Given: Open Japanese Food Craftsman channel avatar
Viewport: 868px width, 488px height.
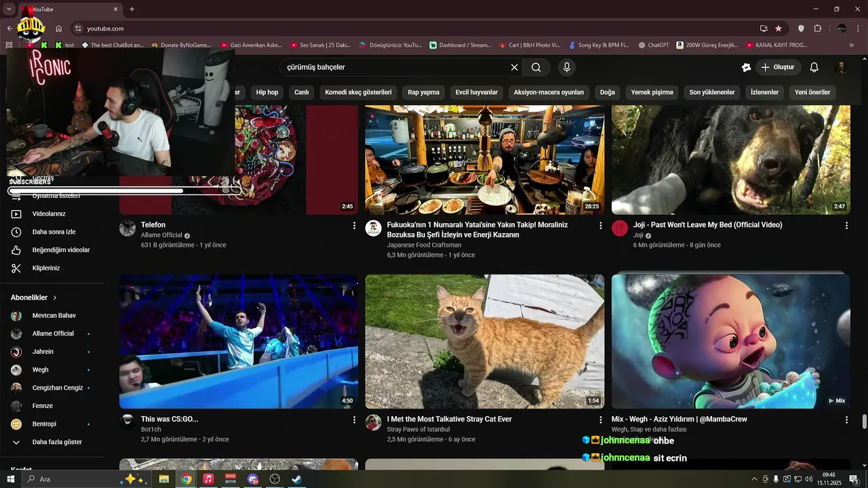Looking at the screenshot, I should coord(374,228).
